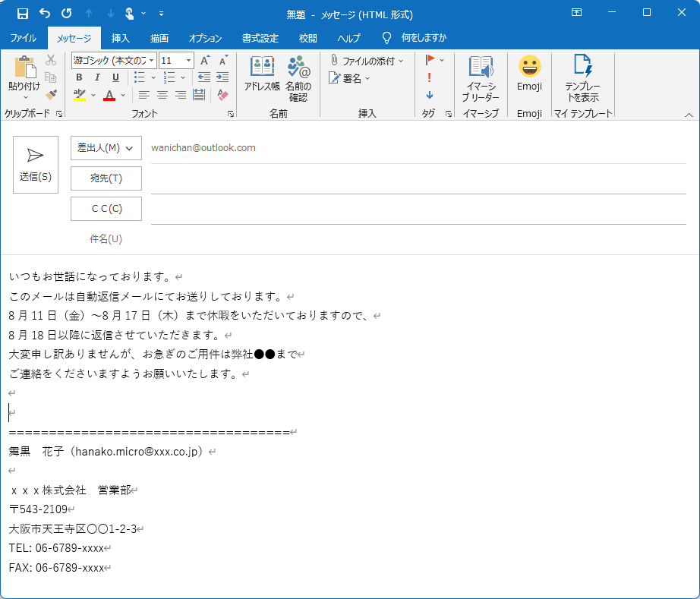Set high importance with red exclamation
The image size is (700, 599).
click(x=429, y=77)
